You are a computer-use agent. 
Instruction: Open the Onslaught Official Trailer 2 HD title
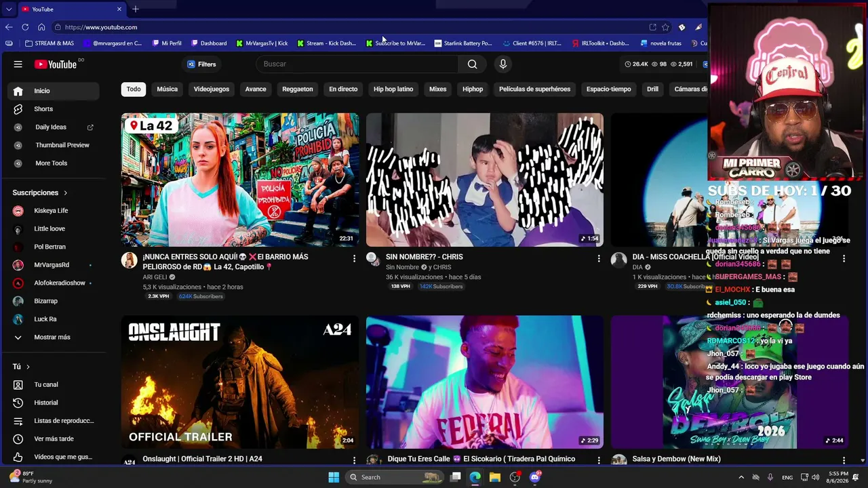tap(202, 459)
